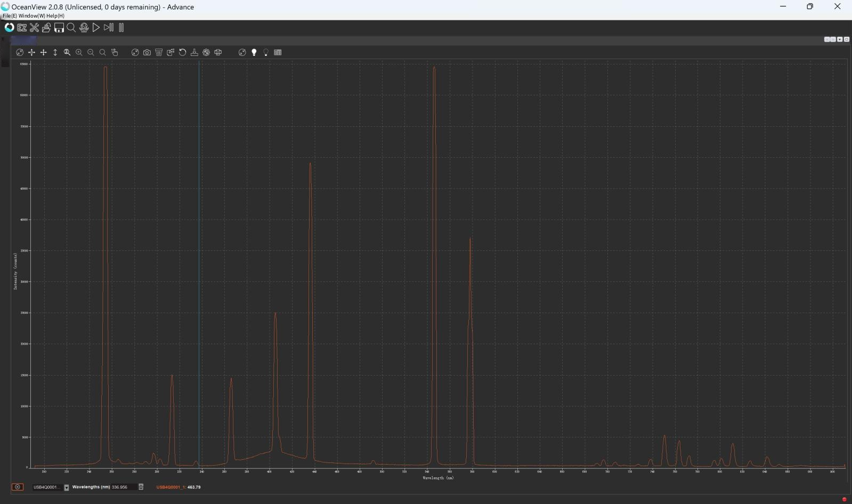
Task: Click the wrench and screwdriver tools icon
Action: coord(34,28)
